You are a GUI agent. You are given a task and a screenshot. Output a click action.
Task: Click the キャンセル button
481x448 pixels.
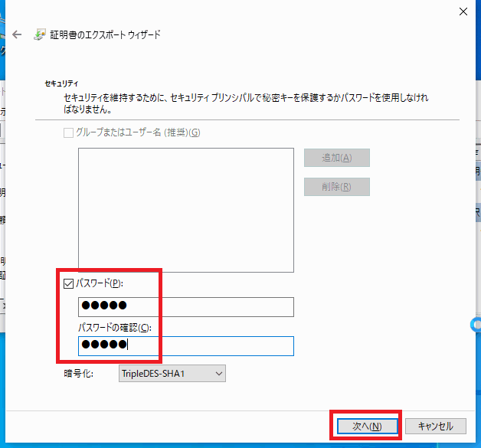point(436,426)
